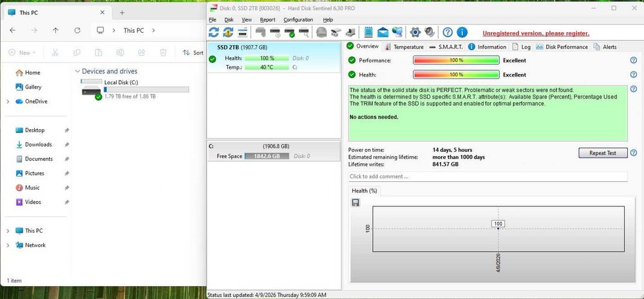
Task: Click the Cut scissors icon in File Explorer
Action: [55, 53]
